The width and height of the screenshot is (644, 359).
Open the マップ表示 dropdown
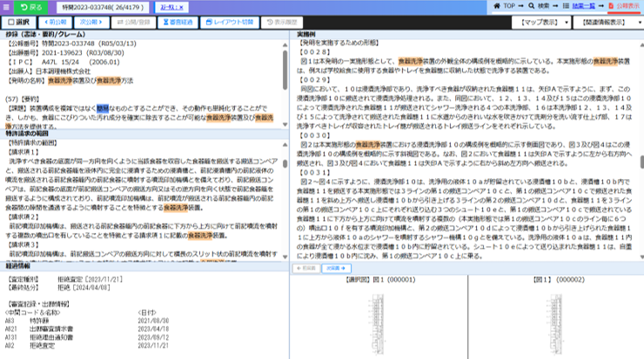[541, 22]
